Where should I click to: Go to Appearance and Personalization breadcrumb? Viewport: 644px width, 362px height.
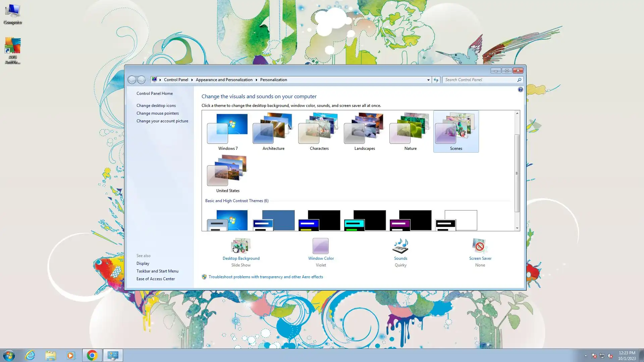click(224, 80)
